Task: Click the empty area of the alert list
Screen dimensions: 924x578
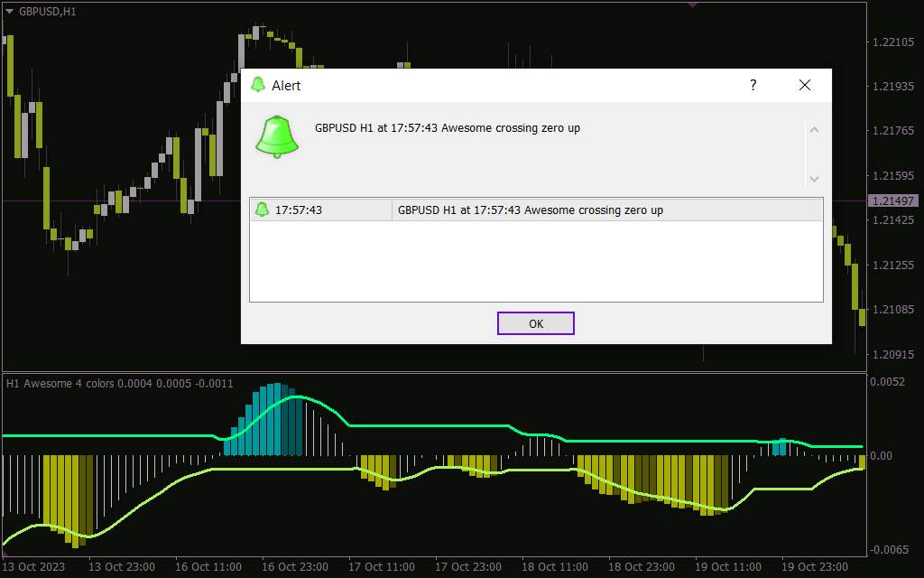Action: coord(536,262)
